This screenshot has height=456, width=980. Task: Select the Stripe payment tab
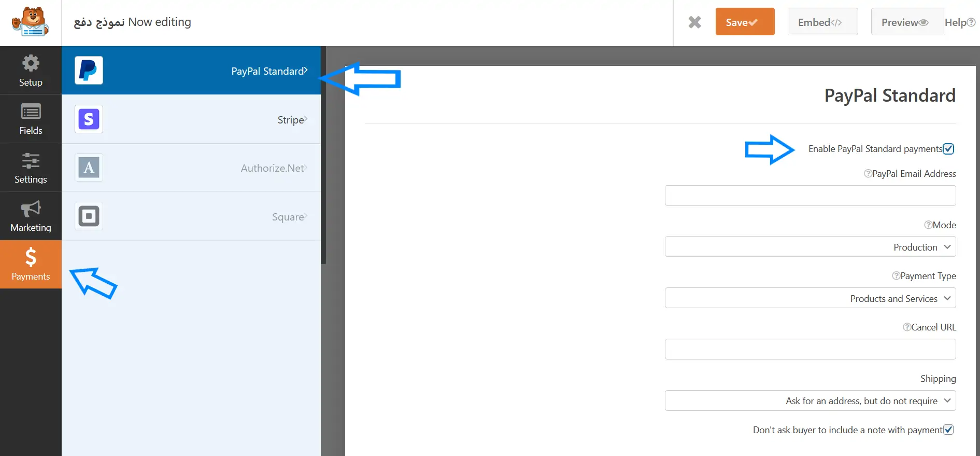point(191,119)
